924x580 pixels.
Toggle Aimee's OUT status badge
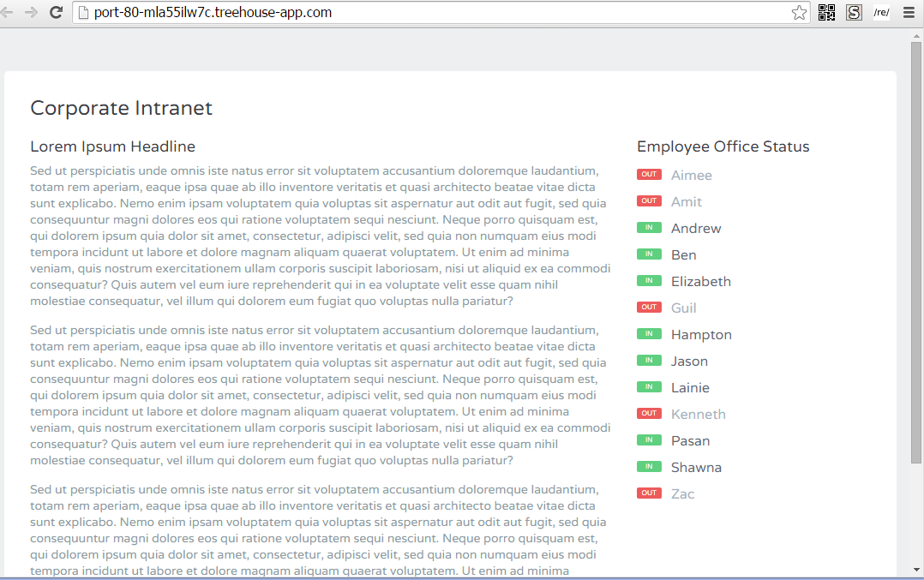pyautogui.click(x=649, y=174)
